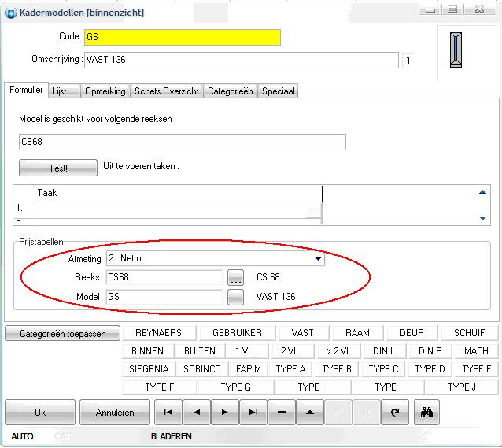Click the Model input field

coord(164,297)
